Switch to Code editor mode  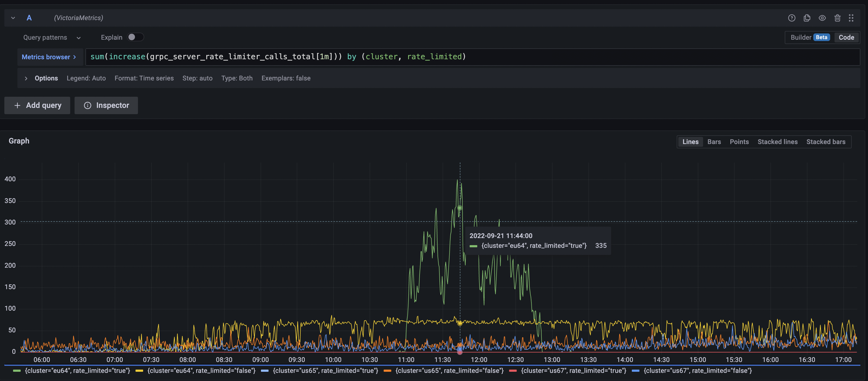(x=847, y=37)
